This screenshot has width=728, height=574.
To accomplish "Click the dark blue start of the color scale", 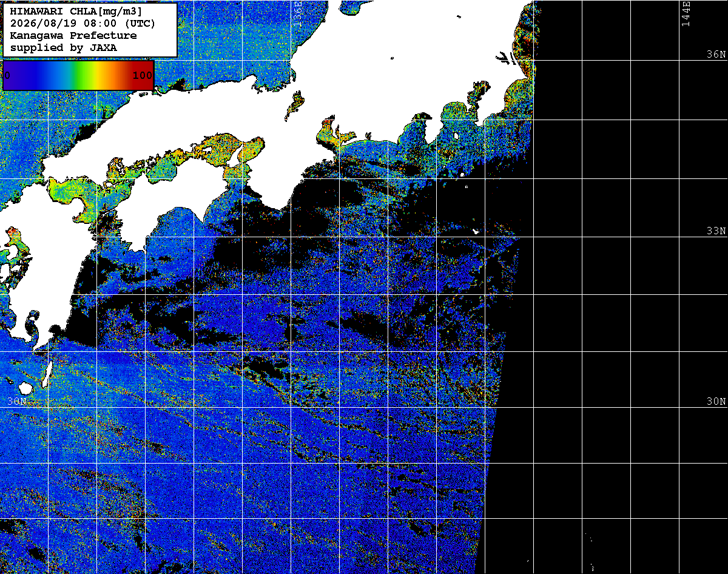I will coord(15,75).
